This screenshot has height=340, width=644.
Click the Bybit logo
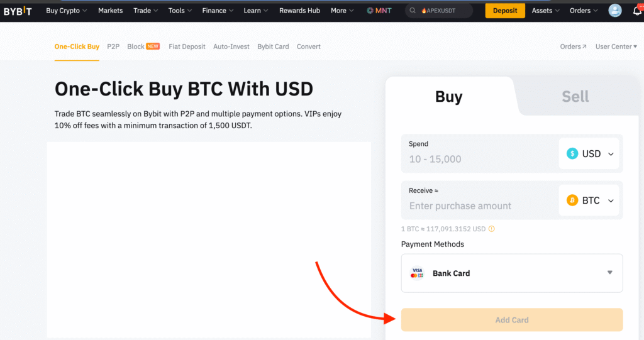18,11
